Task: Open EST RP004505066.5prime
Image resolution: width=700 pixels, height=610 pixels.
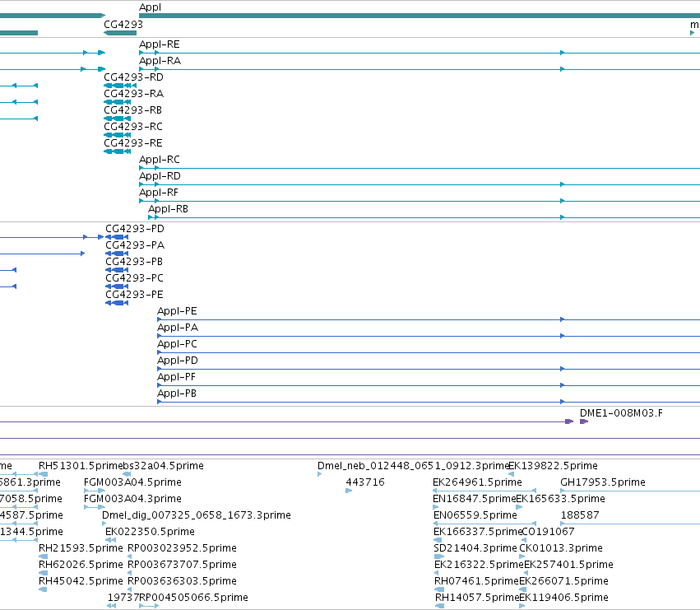Action: coord(194,598)
